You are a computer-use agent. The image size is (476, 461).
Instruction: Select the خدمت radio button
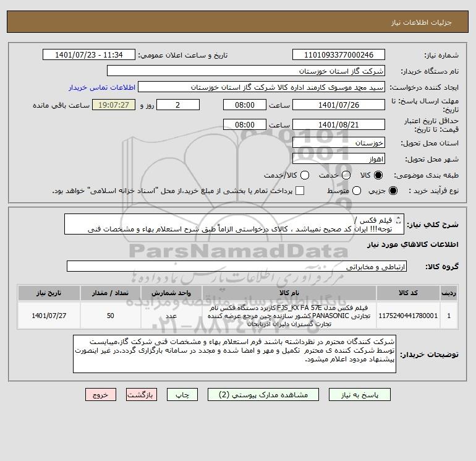[x=346, y=175]
